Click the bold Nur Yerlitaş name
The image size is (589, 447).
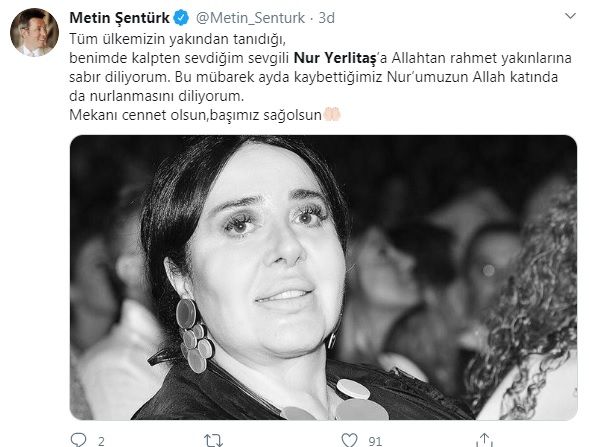pyautogui.click(x=335, y=58)
